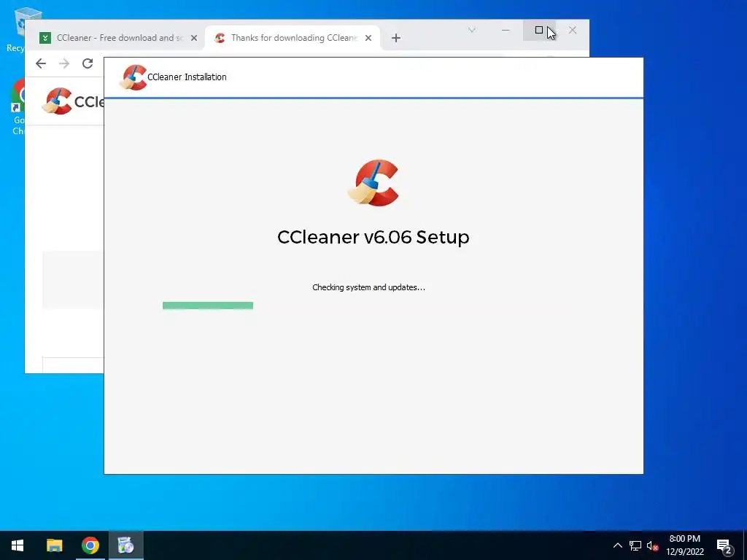The image size is (747, 560).
Task: Select the CCleaner installer taskbar icon
Action: pos(125,545)
